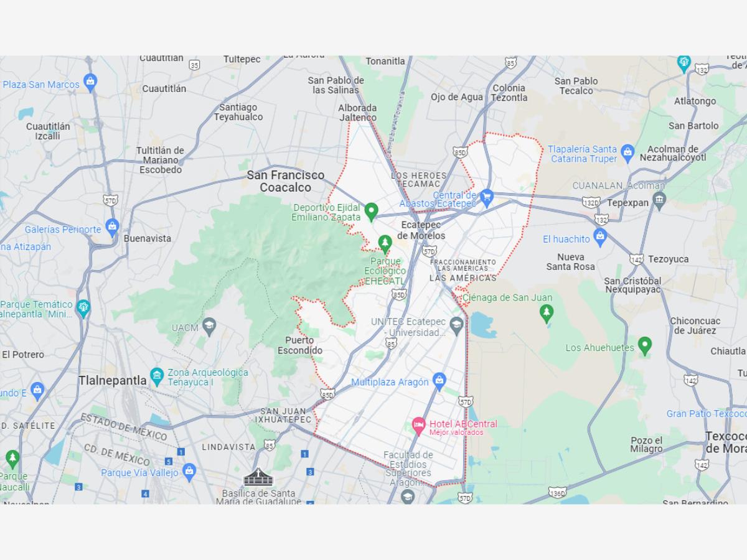Open the Parque Ecológico Ehecatl tree pin
This screenshot has width=747, height=560.
[385, 243]
